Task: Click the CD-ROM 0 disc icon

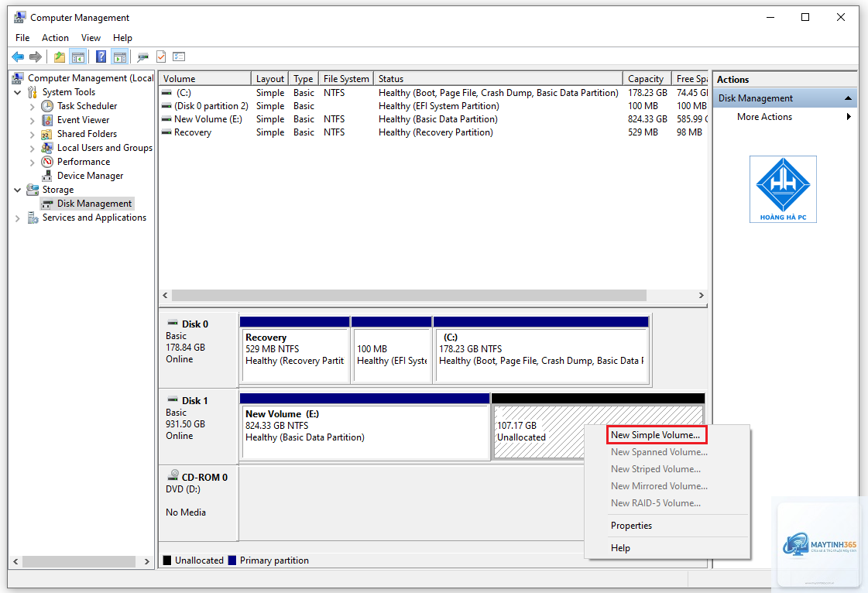Action: coord(173,475)
